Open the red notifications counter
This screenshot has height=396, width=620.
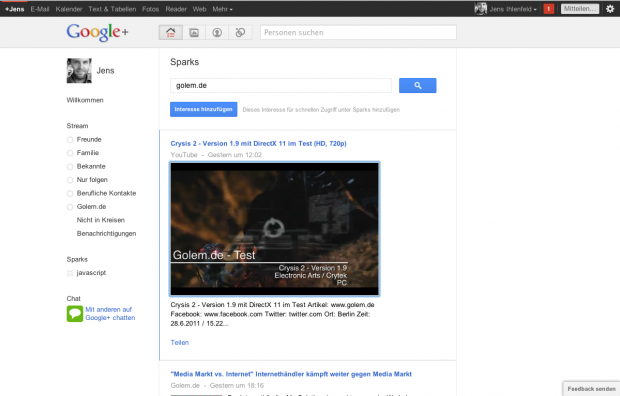pyautogui.click(x=548, y=9)
